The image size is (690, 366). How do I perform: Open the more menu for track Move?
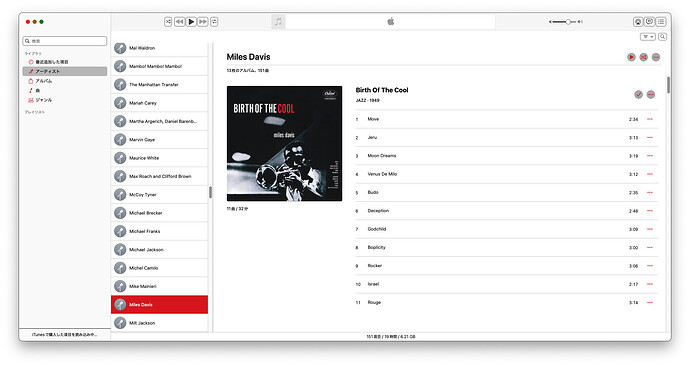(650, 119)
